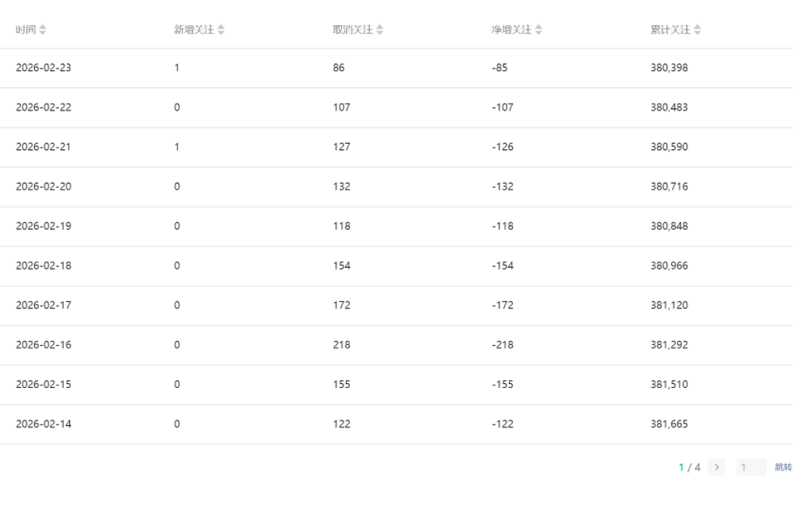The image size is (812, 508).
Task: Select date cell 2026-02-14
Action: [x=44, y=424]
